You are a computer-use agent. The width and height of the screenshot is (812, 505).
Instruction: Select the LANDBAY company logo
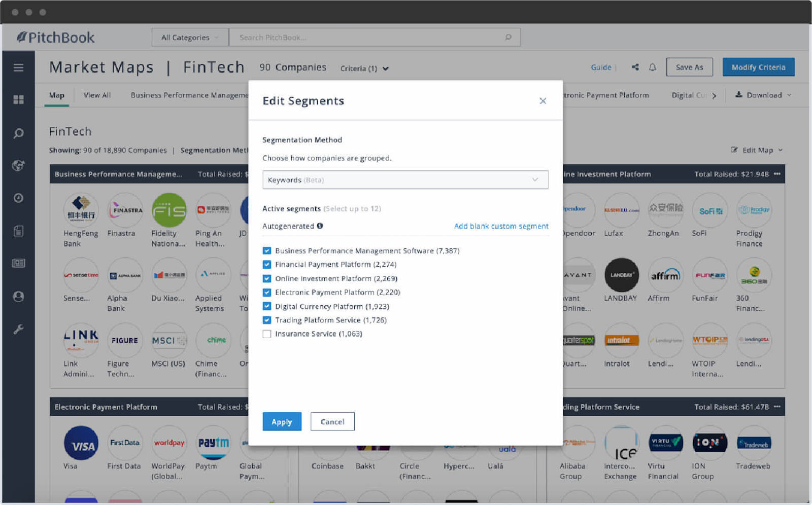pyautogui.click(x=621, y=275)
